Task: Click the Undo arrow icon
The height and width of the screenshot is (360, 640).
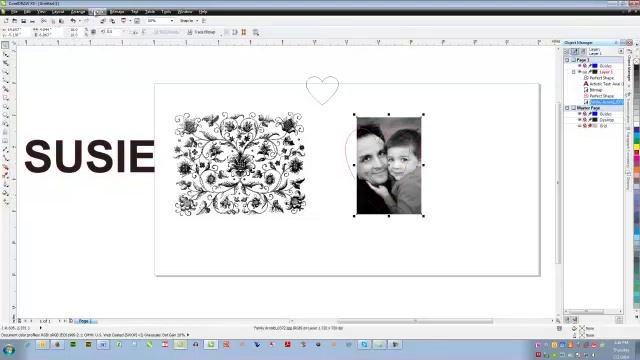Action: 73,21
